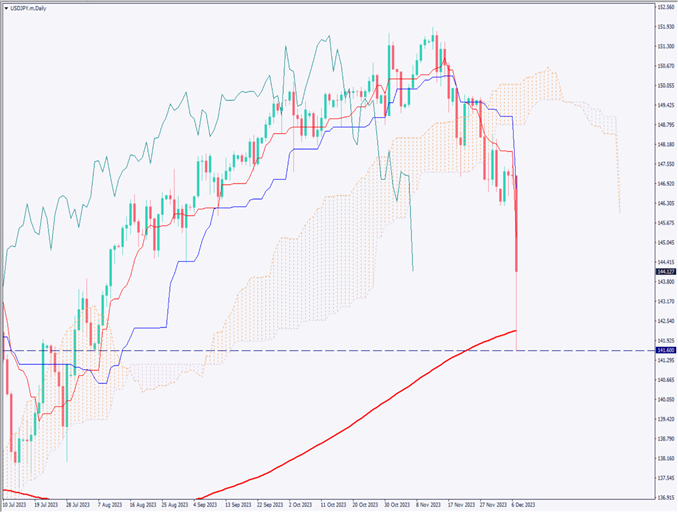Click the 146.305 price axis label
The image size is (678, 512).
664,203
